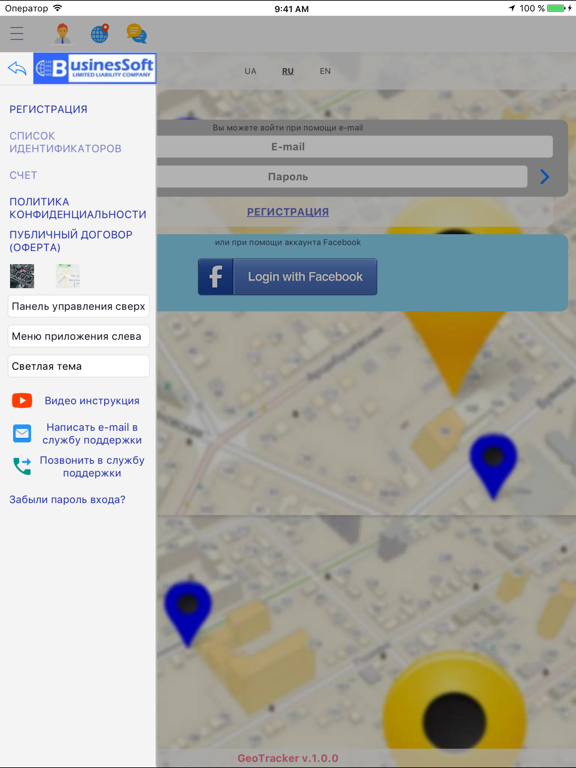Tap the GeoTracker v.1.0.0 version text
This screenshot has width=576, height=768.
(288, 758)
